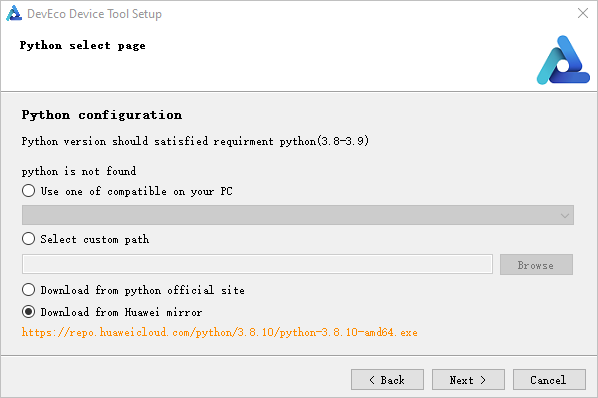Expand the dropdown arrow of Python list
598x398 pixels.
565,215
